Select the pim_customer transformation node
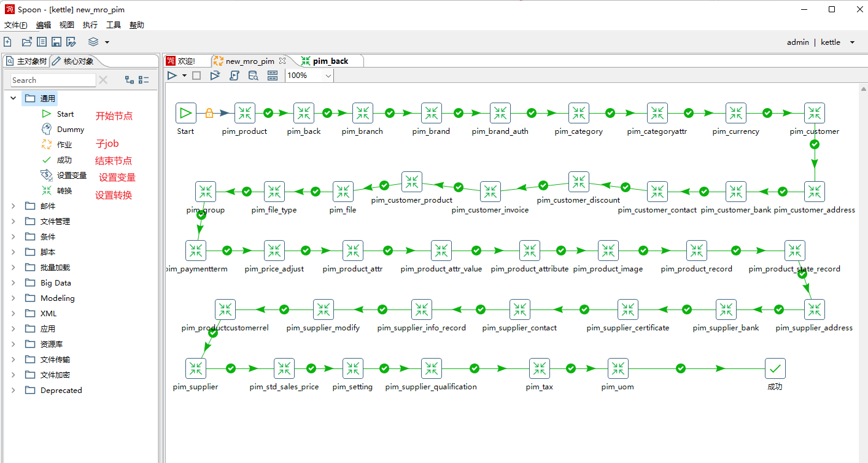 click(x=814, y=113)
